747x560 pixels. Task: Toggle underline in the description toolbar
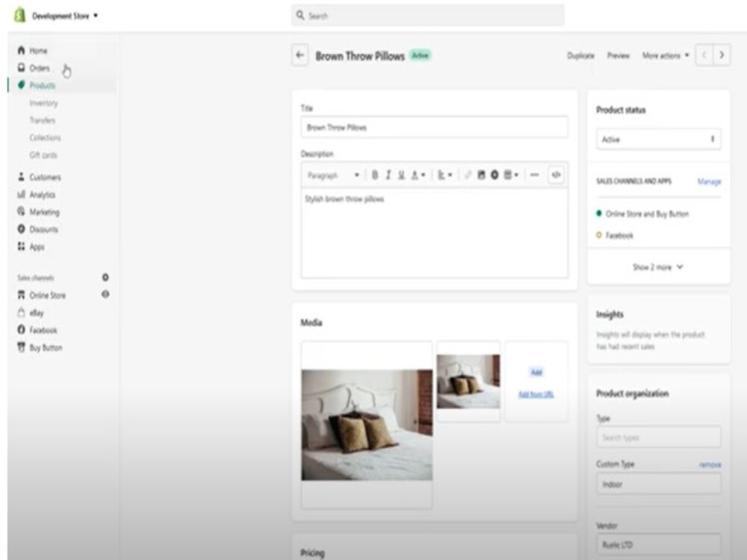coord(401,175)
